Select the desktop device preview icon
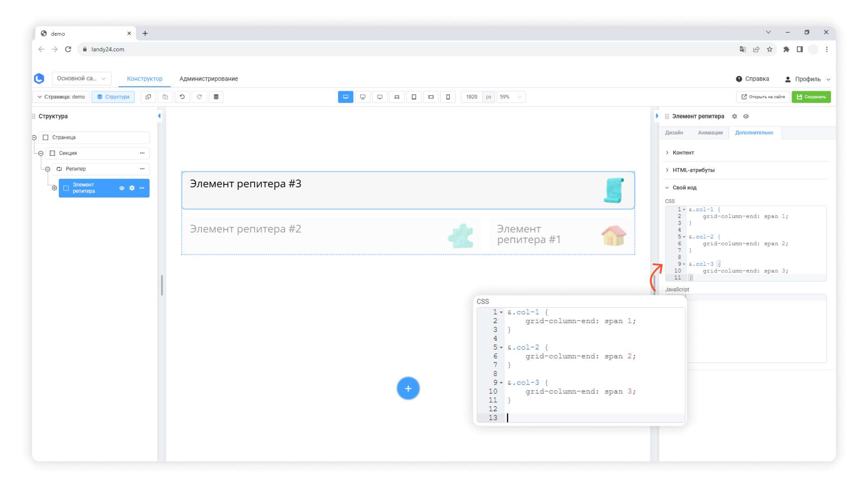 point(345,97)
